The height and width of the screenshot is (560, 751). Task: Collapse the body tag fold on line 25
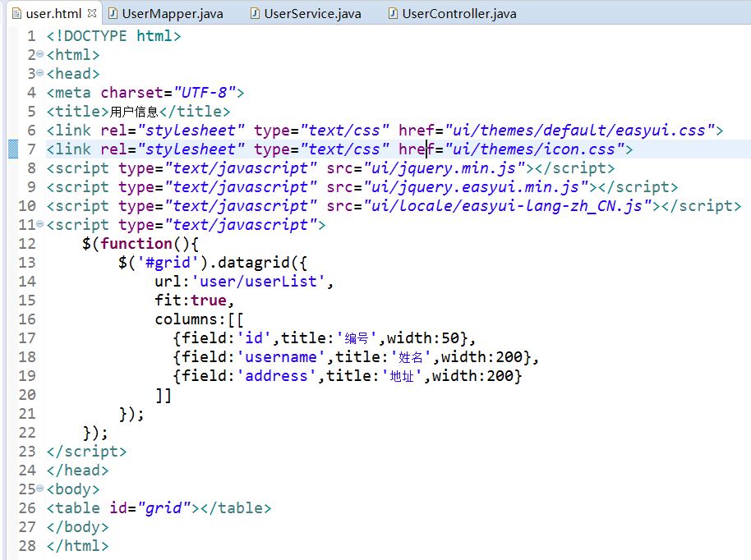39,489
